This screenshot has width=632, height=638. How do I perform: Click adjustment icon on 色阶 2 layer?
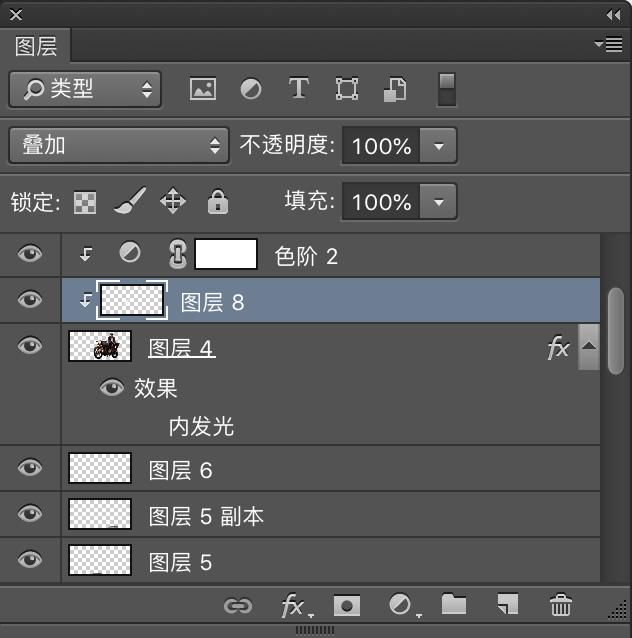[x=130, y=253]
